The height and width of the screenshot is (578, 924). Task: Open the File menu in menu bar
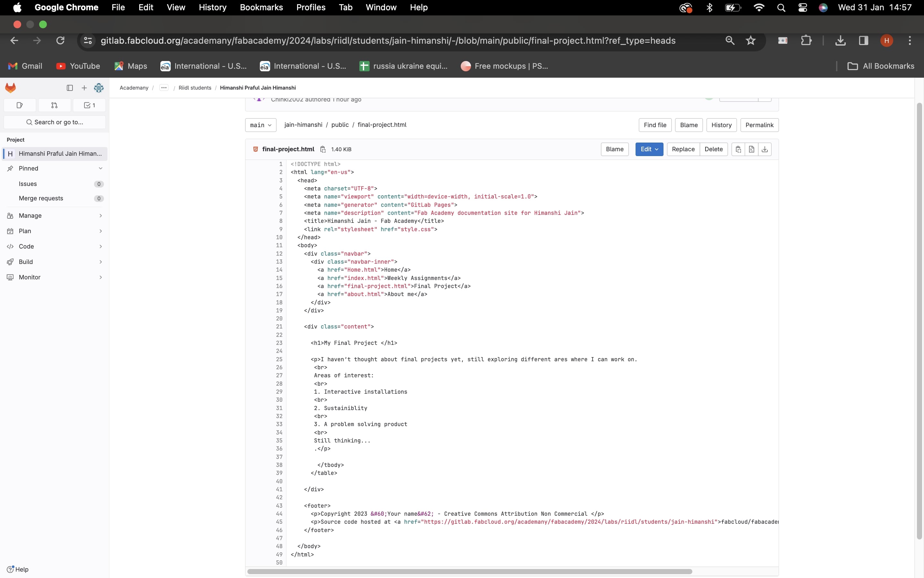[x=118, y=8]
